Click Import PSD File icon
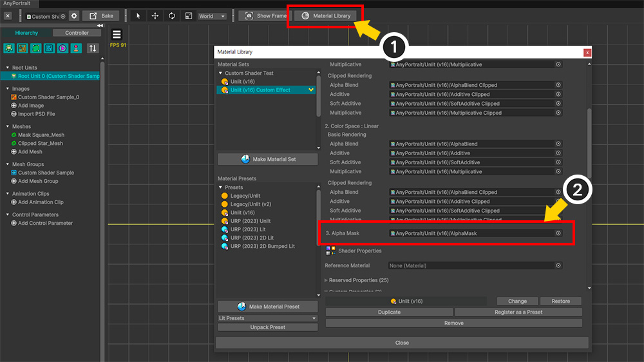644x362 pixels. [14, 114]
